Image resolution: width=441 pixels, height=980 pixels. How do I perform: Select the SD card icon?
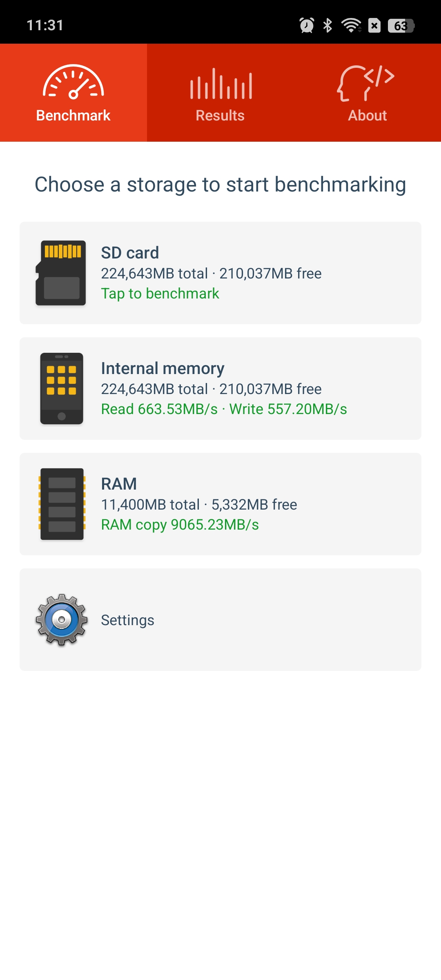click(61, 273)
